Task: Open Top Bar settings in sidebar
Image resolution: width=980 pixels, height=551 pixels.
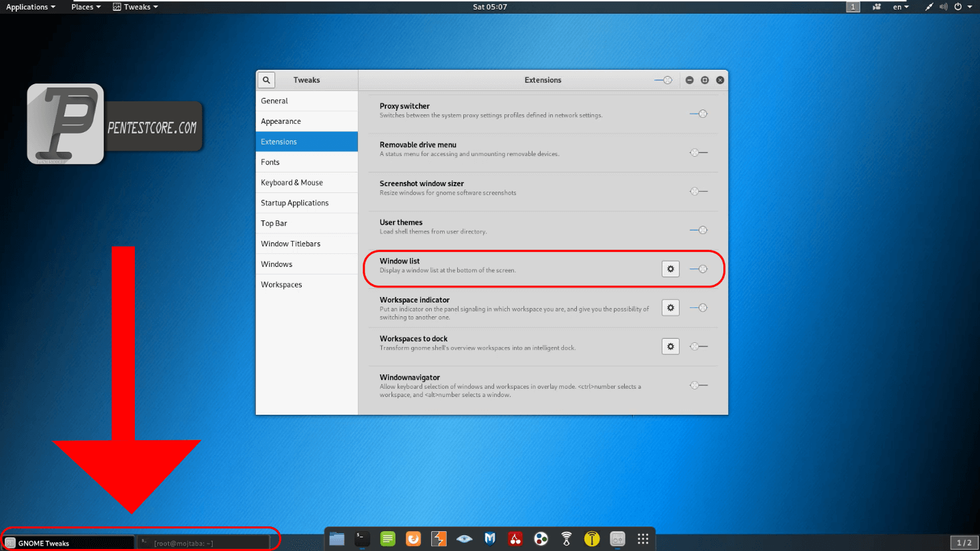Action: click(x=307, y=223)
